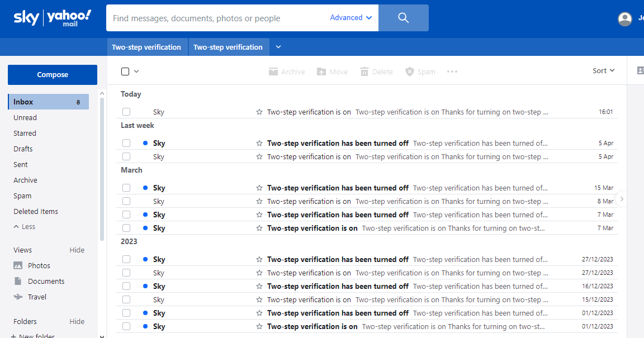Switch to the first Two-step verification tab
Image resolution: width=644 pixels, height=338 pixels.
(146, 47)
